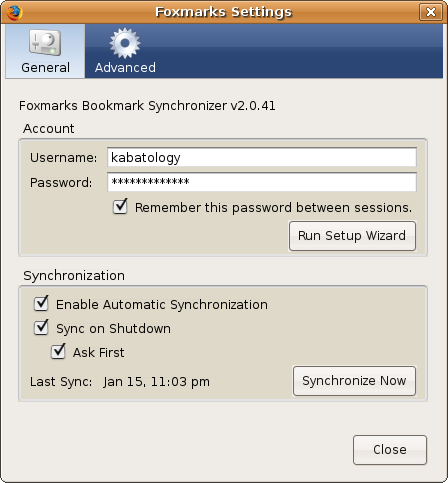Screen dimensions: 448x483
Task: Dismiss settings with the Close button
Action: click(x=390, y=450)
